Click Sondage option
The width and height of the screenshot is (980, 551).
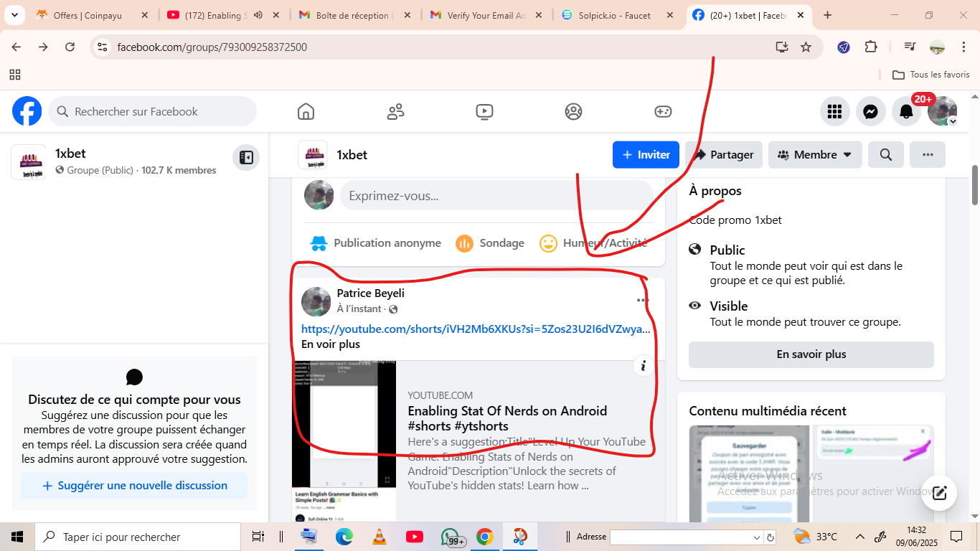(x=490, y=243)
